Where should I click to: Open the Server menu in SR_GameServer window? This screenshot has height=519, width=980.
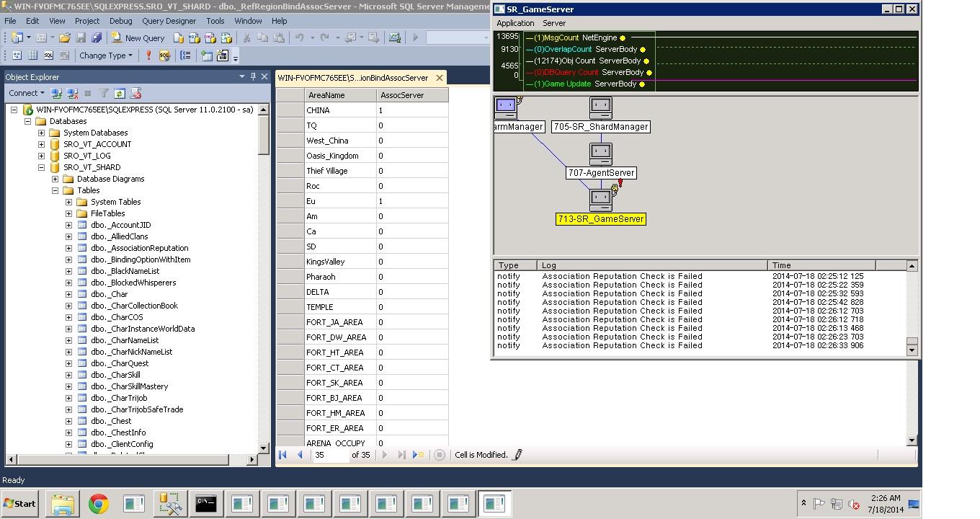554,23
